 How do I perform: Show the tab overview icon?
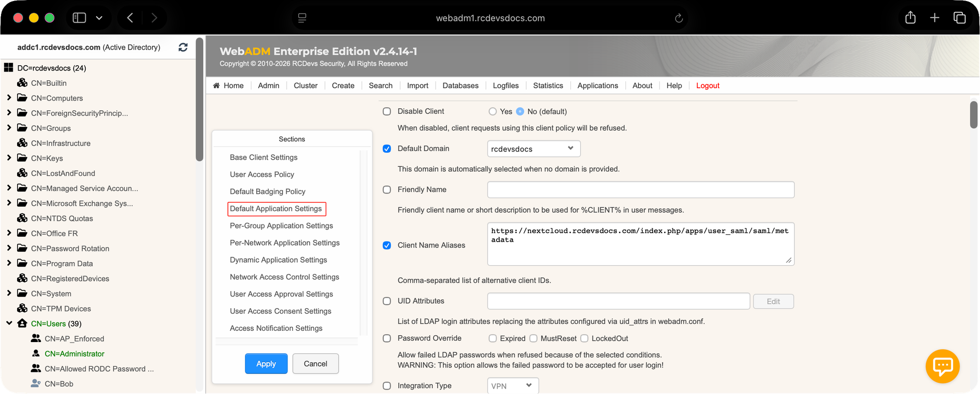(959, 18)
